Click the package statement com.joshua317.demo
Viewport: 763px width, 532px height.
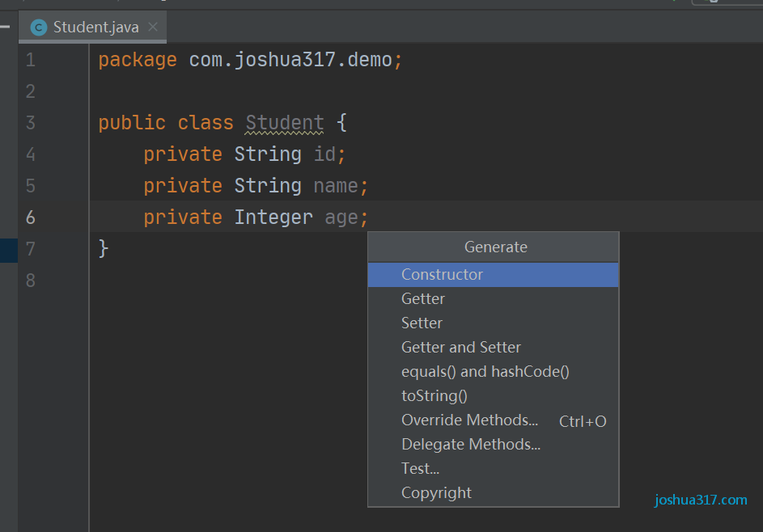(x=290, y=61)
